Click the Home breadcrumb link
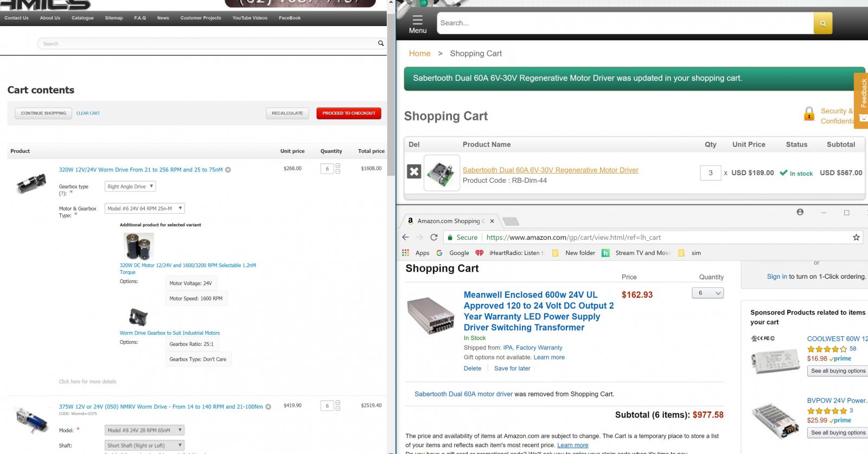The width and height of the screenshot is (868, 454). (x=419, y=54)
